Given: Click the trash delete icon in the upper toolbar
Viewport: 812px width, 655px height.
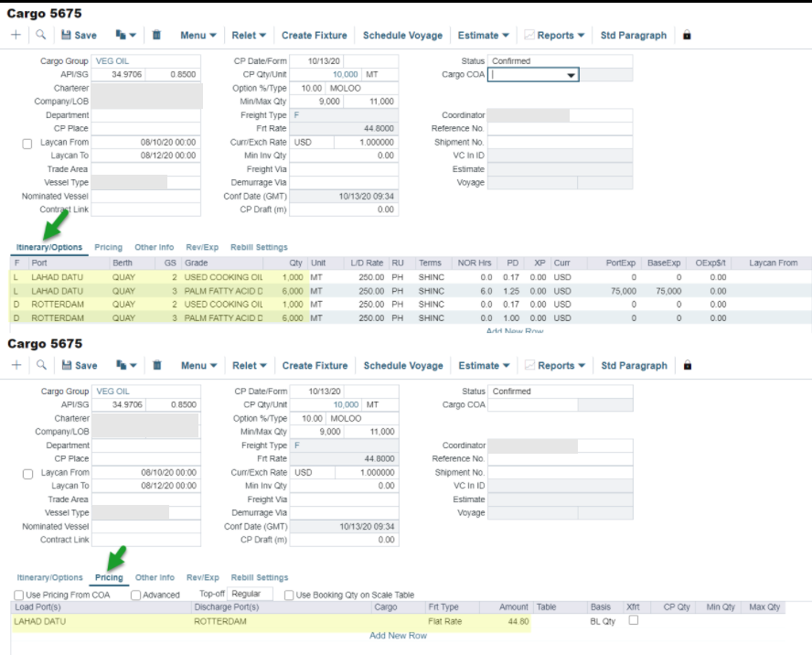Looking at the screenshot, I should pyautogui.click(x=156, y=35).
